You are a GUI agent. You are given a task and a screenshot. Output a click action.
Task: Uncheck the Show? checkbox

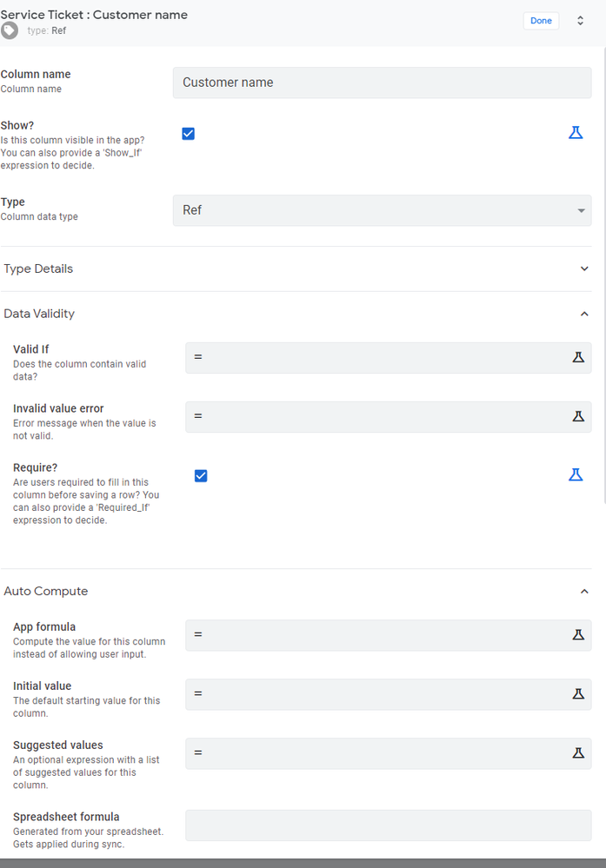(189, 134)
